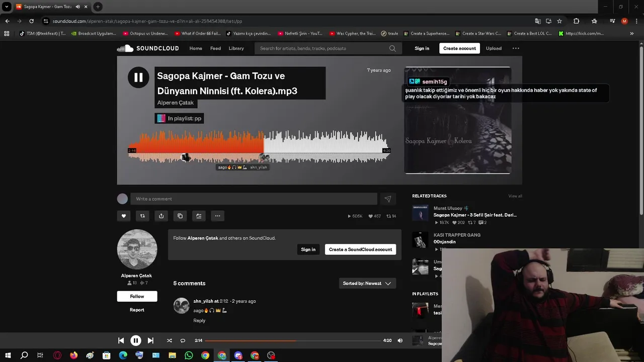The height and width of the screenshot is (362, 644).
Task: Open the More actions three-dots menu
Action: coord(217,216)
